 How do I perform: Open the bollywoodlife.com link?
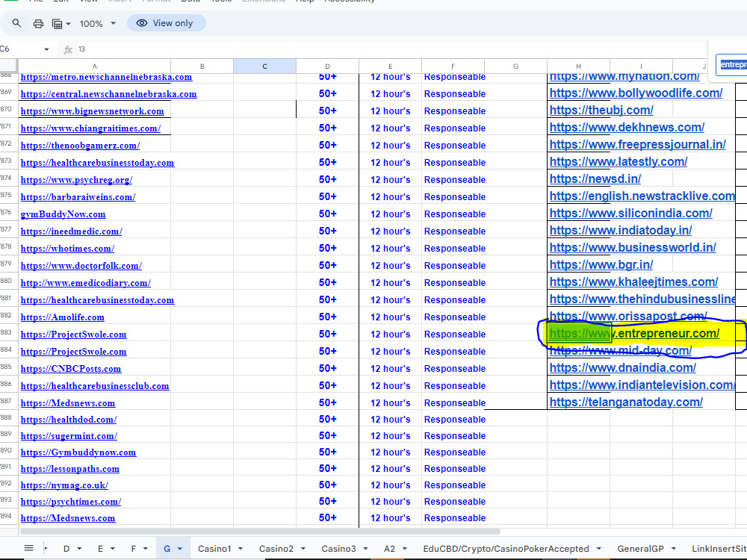pos(636,93)
